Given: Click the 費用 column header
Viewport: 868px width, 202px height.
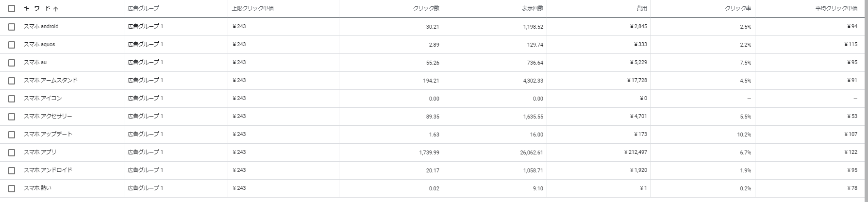Looking at the screenshot, I should tap(642, 9).
